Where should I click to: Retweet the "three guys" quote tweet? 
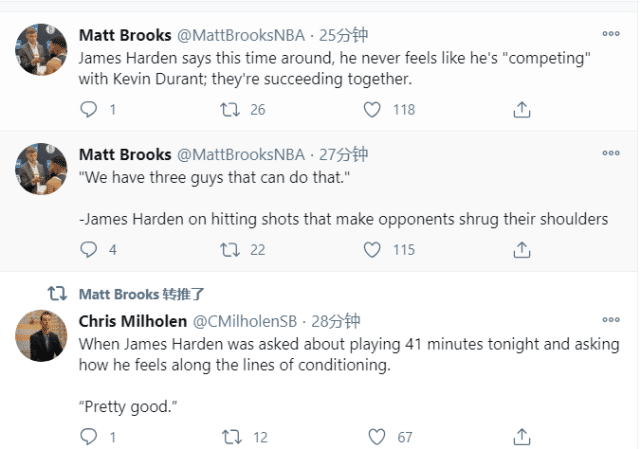point(231,249)
